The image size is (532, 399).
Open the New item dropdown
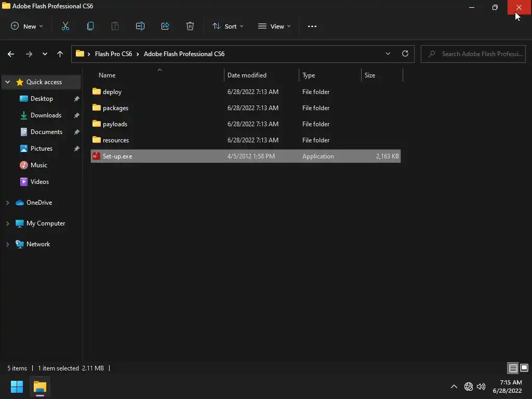coord(27,26)
